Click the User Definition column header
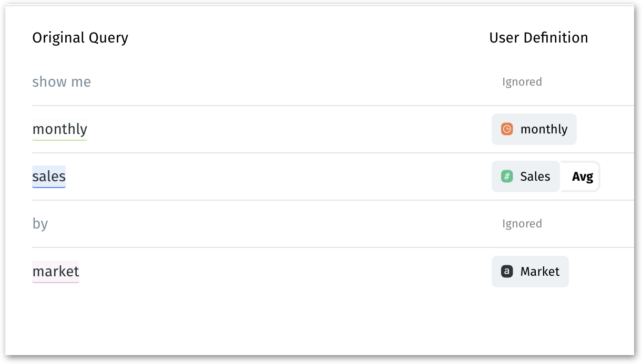This screenshot has height=364, width=642. coord(538,38)
